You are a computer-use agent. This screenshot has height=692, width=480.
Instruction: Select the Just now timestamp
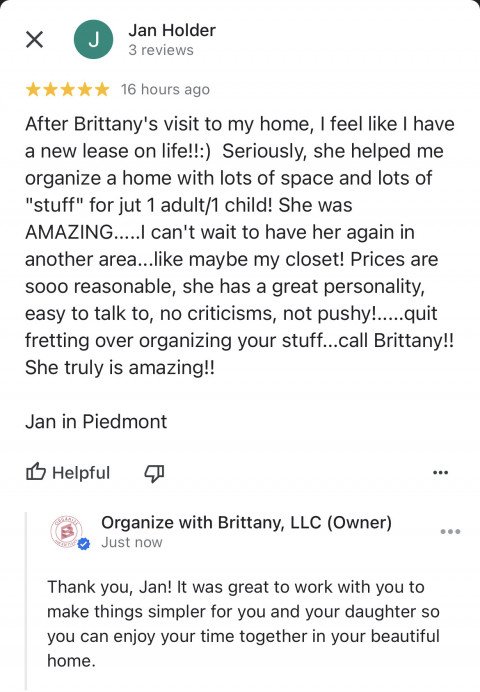click(132, 542)
